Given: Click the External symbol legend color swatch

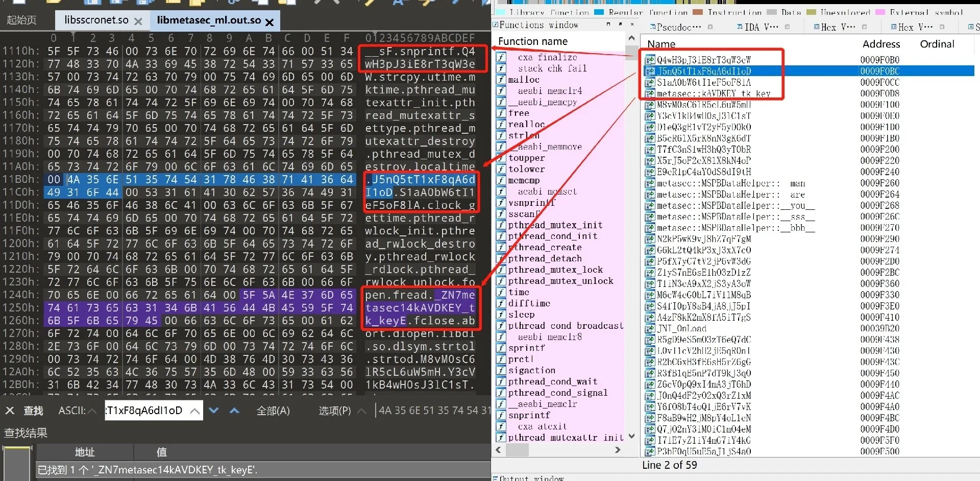Looking at the screenshot, I should (x=880, y=12).
